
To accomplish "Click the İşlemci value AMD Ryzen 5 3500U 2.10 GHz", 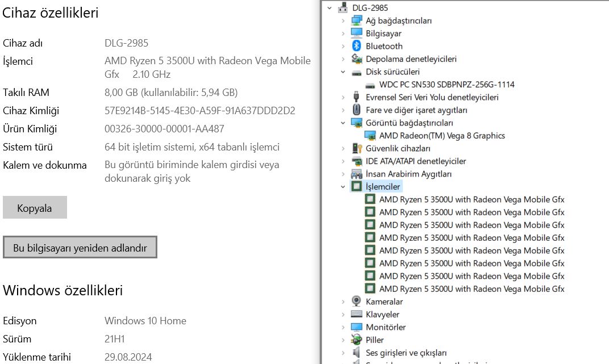I will [x=207, y=68].
